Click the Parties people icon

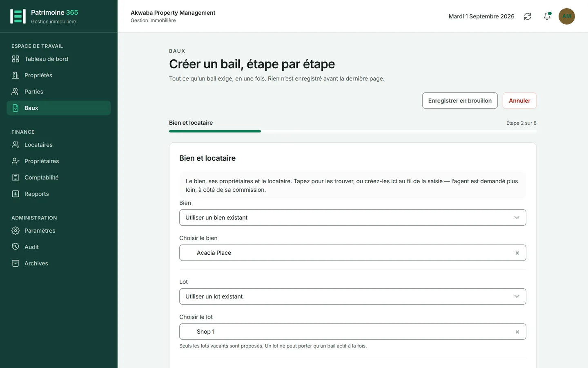point(16,92)
